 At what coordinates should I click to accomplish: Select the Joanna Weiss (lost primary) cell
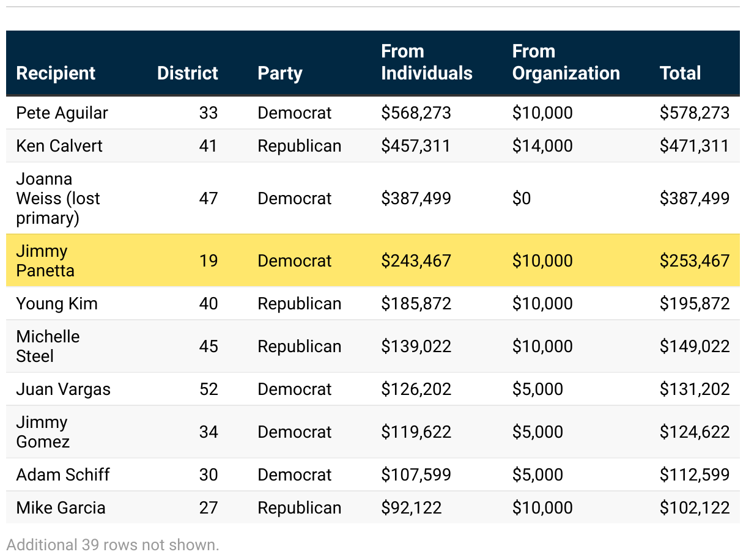tap(58, 199)
